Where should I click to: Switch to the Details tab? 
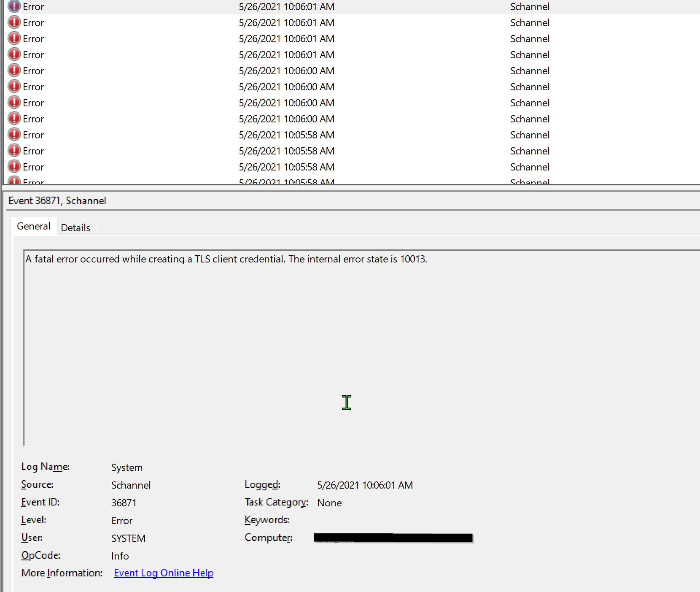pyautogui.click(x=75, y=227)
